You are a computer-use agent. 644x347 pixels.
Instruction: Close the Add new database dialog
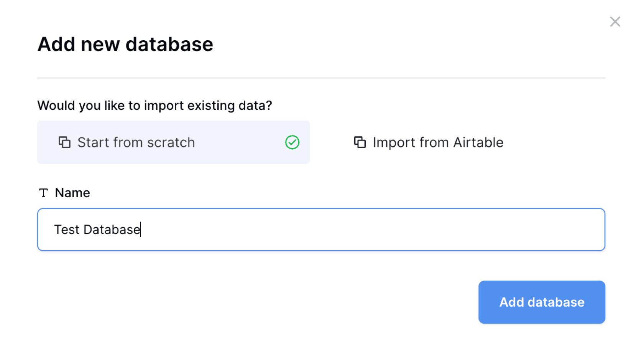tap(615, 21)
